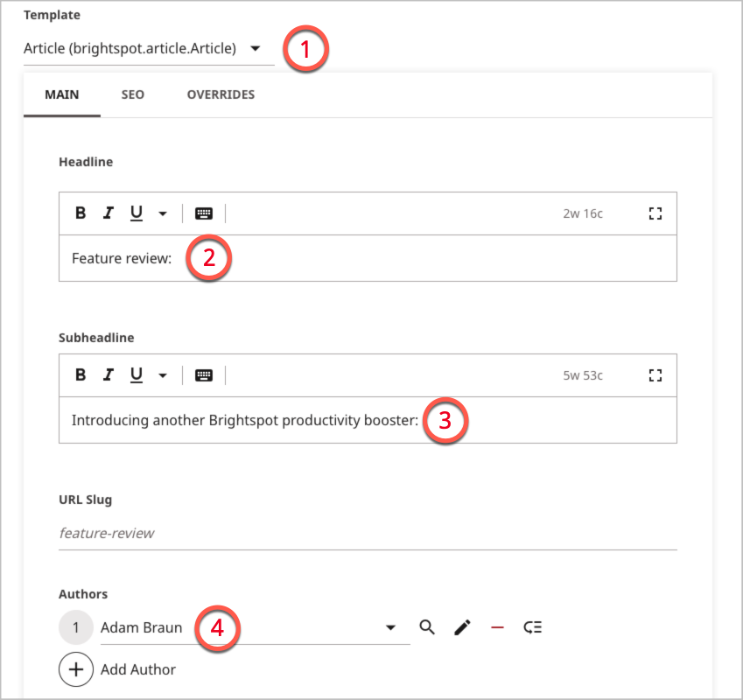The width and height of the screenshot is (743, 700).
Task: Click into the Headline text field
Action: (x=368, y=258)
